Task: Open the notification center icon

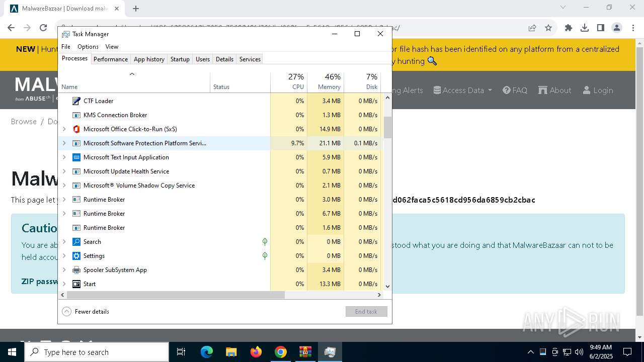Action: point(627,352)
